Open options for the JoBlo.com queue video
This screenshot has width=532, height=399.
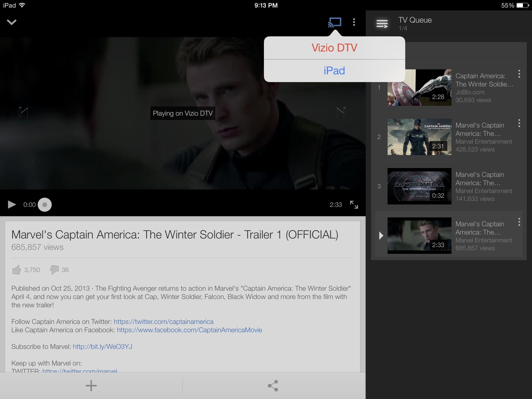click(x=519, y=74)
